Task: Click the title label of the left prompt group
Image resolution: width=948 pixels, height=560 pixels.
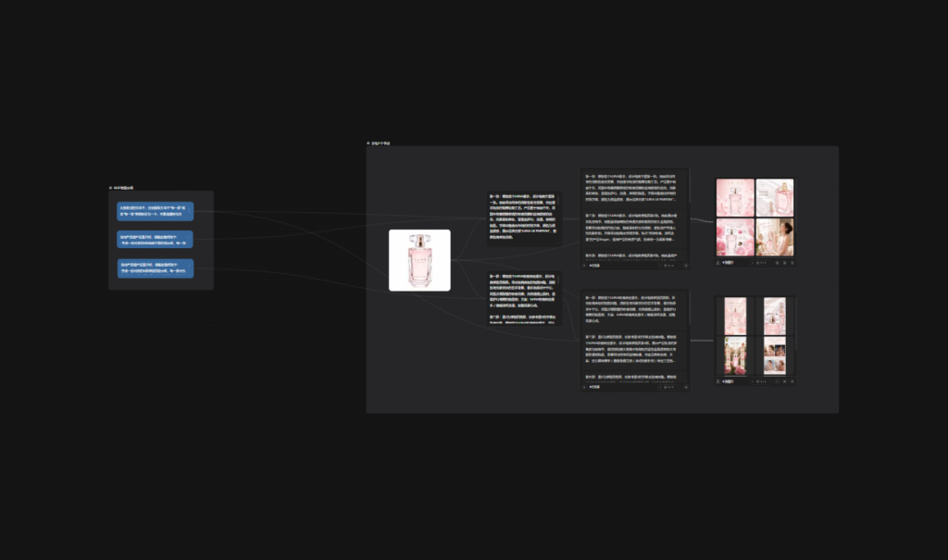Action: pos(123,188)
